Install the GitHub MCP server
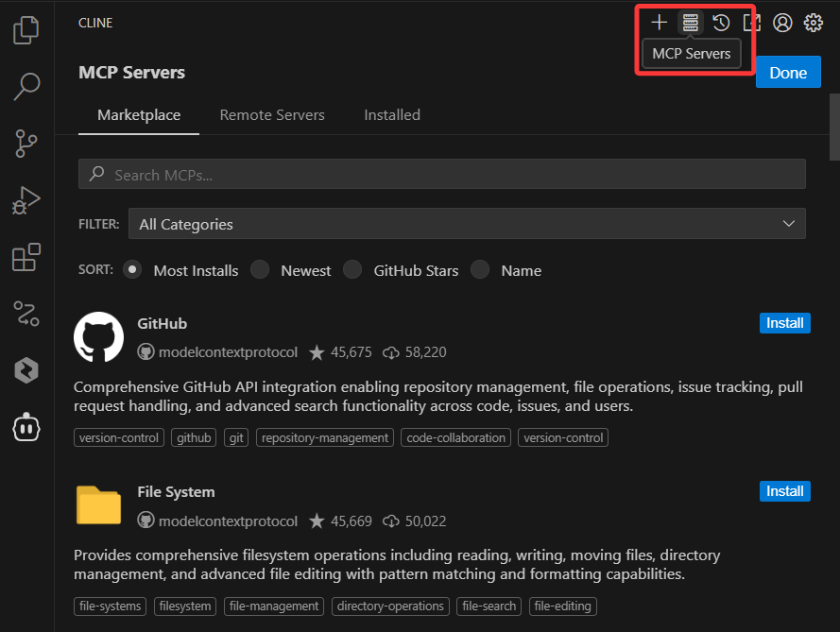Viewport: 840px width, 632px height. tap(785, 323)
